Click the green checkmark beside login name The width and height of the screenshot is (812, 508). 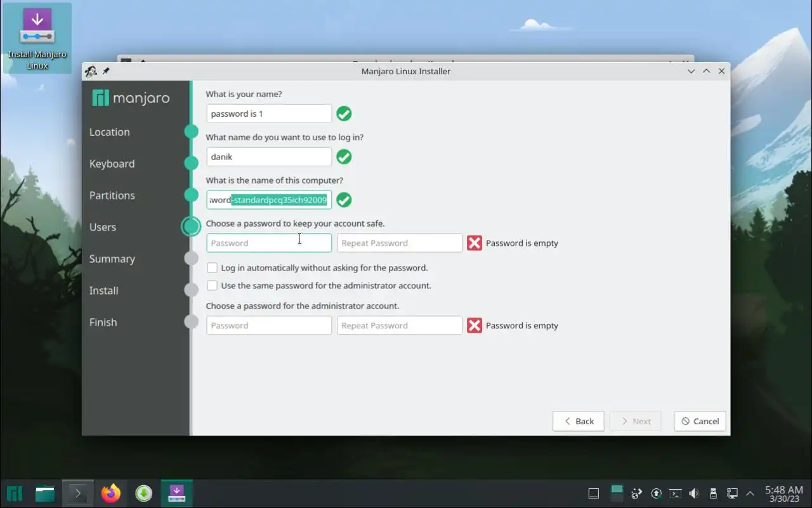[344, 157]
